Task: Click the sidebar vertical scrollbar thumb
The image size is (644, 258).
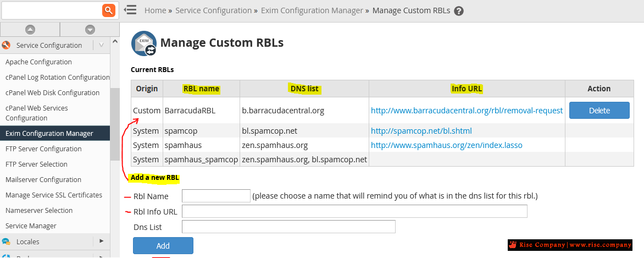Action: [115, 125]
